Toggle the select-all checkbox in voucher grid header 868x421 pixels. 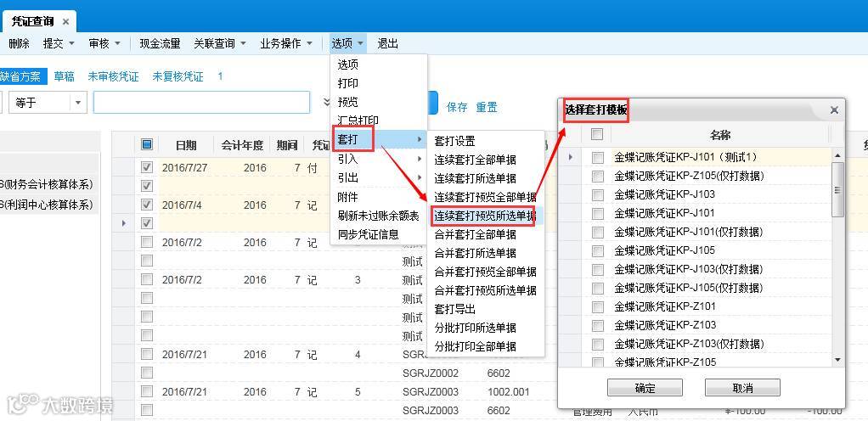point(147,144)
